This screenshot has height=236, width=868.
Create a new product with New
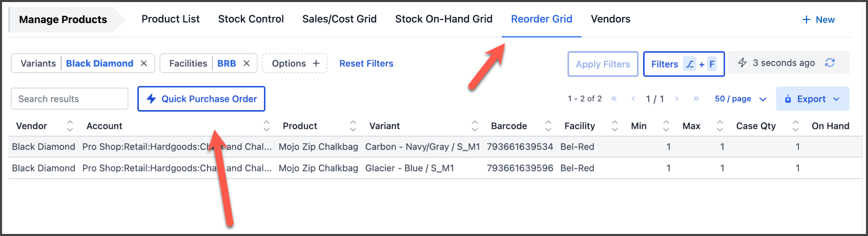(818, 19)
